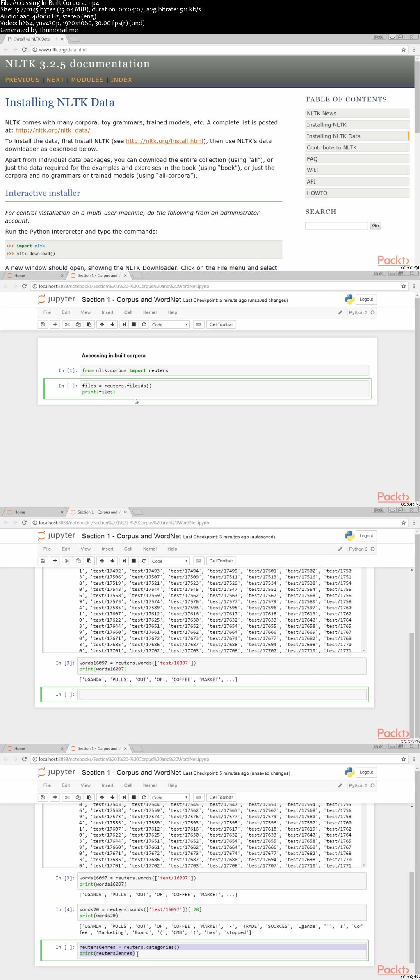Screen dimensions: 420x980
Task: Open Insert menu in '3 minutes ago' notebook
Action: point(107,549)
